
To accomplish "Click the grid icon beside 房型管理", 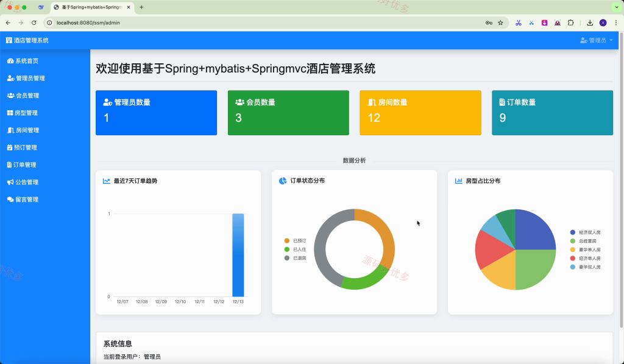I will point(10,113).
